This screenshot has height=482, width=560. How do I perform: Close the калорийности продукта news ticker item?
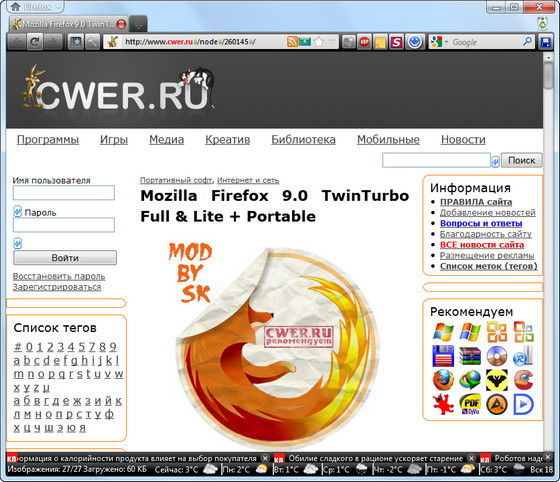click(265, 458)
